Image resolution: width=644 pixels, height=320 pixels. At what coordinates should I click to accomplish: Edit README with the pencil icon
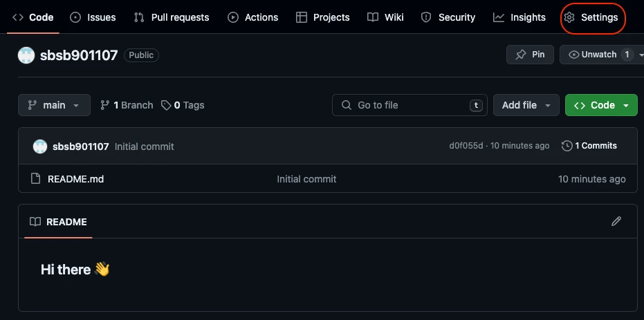(x=616, y=222)
